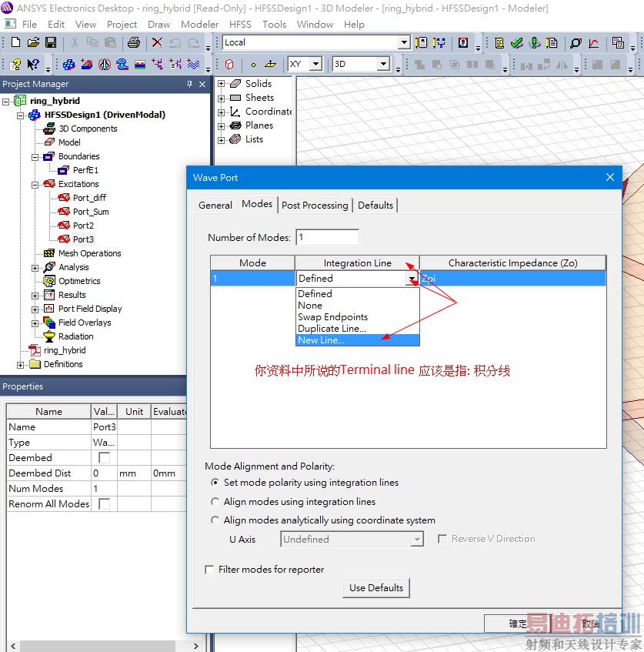Pin the Project Manager panel
The image size is (644, 652).
[189, 84]
